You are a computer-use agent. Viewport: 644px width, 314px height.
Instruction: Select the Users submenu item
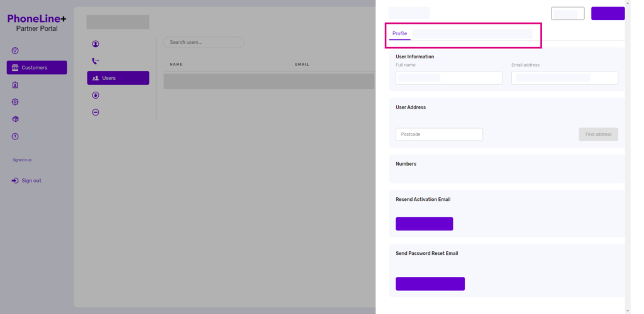tap(118, 78)
